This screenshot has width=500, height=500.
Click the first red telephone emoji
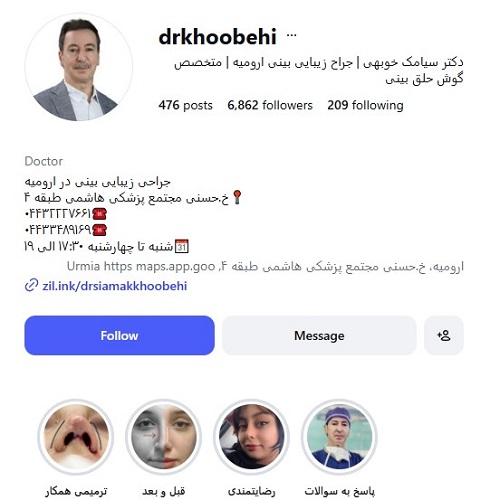(99, 214)
